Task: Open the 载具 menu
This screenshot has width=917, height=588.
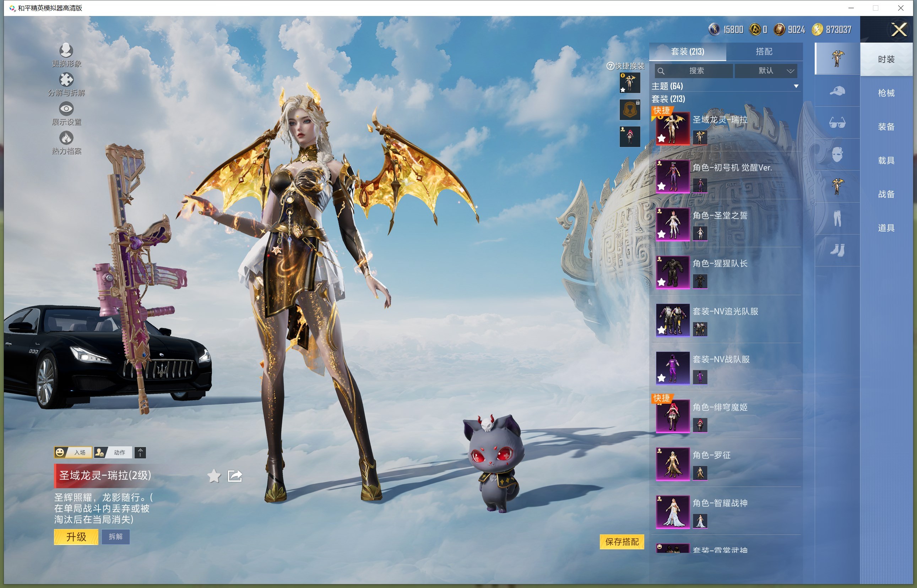Action: click(x=886, y=160)
